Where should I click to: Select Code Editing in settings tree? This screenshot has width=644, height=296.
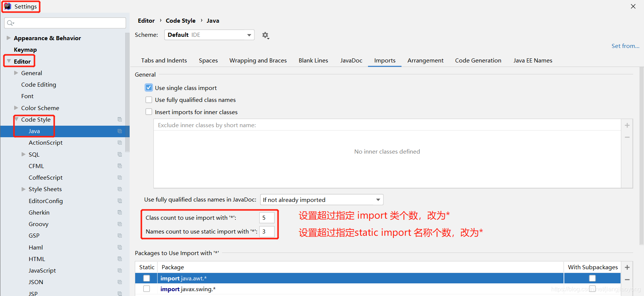39,84
